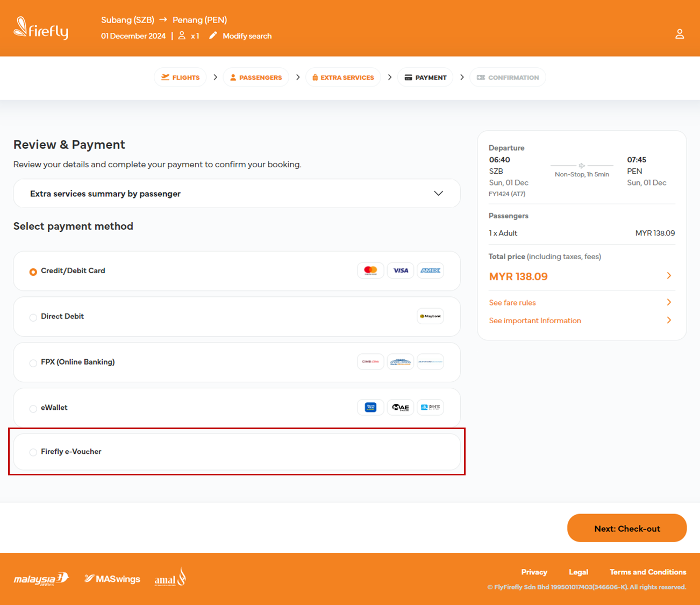The width and height of the screenshot is (700, 605).
Task: Click the MAE wallet icon
Action: click(400, 407)
